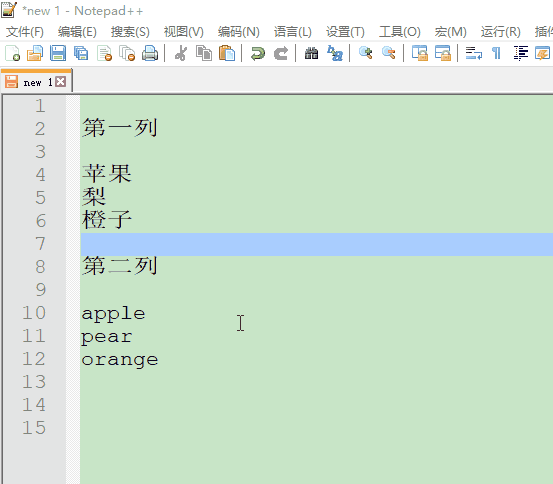Viewport: 553px width, 484px height.
Task: Open the 搜索(S) menu
Action: click(x=130, y=32)
